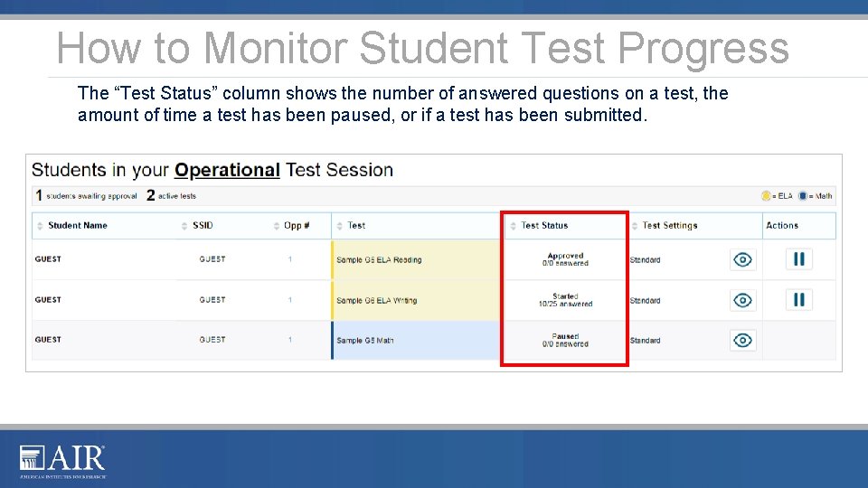The image size is (868, 488).
Task: Sort by Test Settings column header
Action: pyautogui.click(x=669, y=226)
